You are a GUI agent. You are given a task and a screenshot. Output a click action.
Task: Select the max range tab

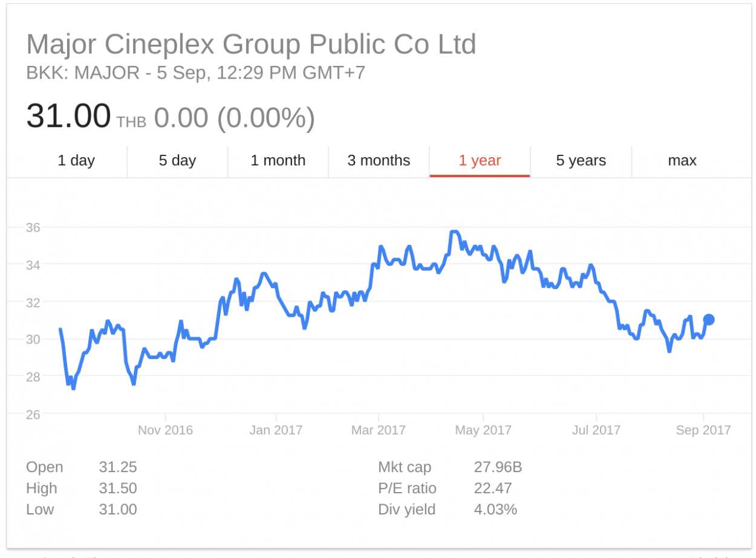coord(682,161)
